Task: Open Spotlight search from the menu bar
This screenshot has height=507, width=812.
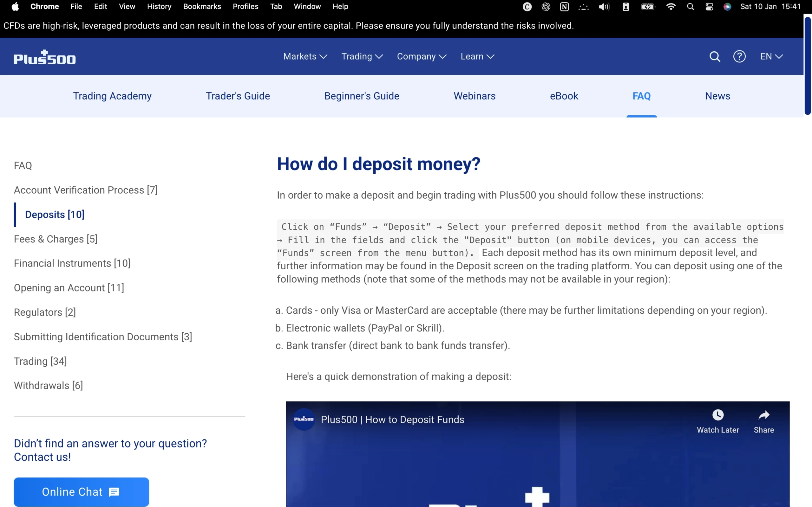Action: [x=690, y=6]
